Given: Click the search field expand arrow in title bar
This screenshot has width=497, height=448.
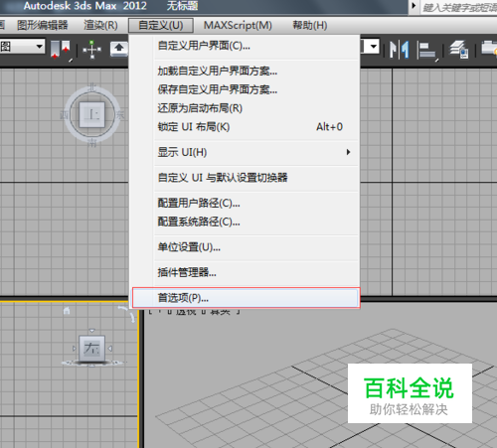Looking at the screenshot, I should pos(414,6).
